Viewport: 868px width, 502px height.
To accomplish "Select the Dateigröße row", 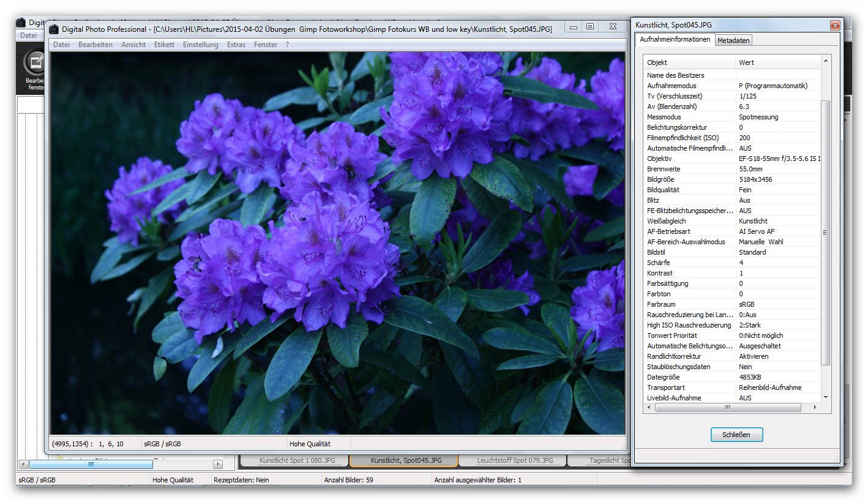I will 732,377.
